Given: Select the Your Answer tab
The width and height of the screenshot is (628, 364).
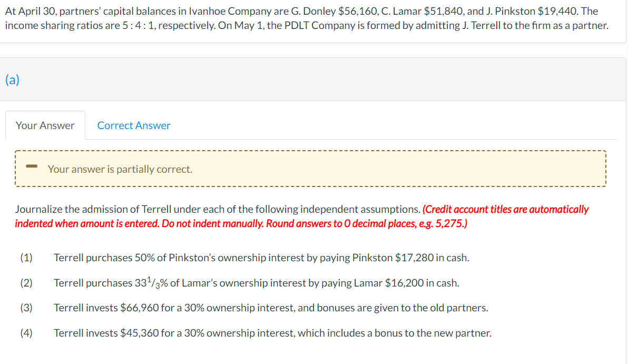Looking at the screenshot, I should click(45, 125).
